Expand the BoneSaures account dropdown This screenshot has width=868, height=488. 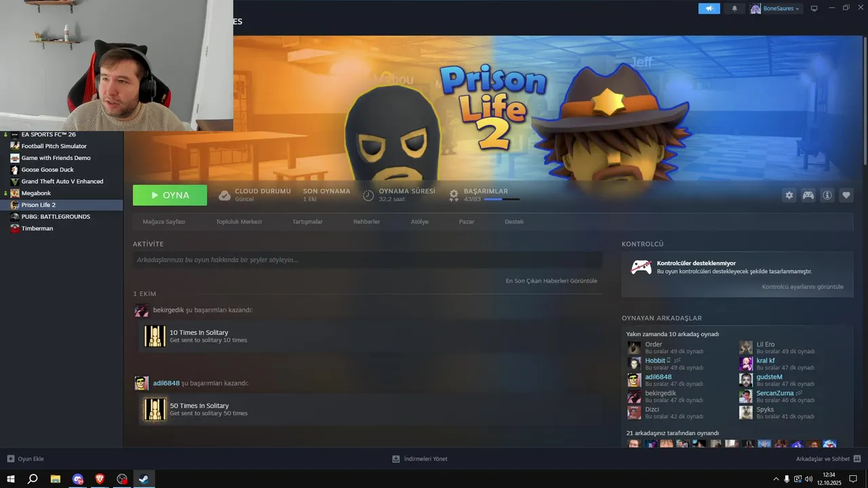point(776,9)
